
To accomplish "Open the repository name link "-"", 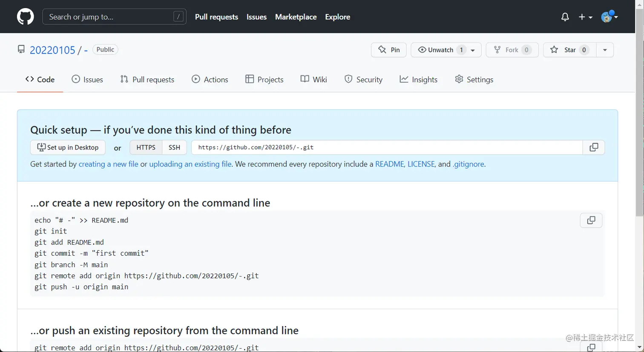I will pos(86,50).
